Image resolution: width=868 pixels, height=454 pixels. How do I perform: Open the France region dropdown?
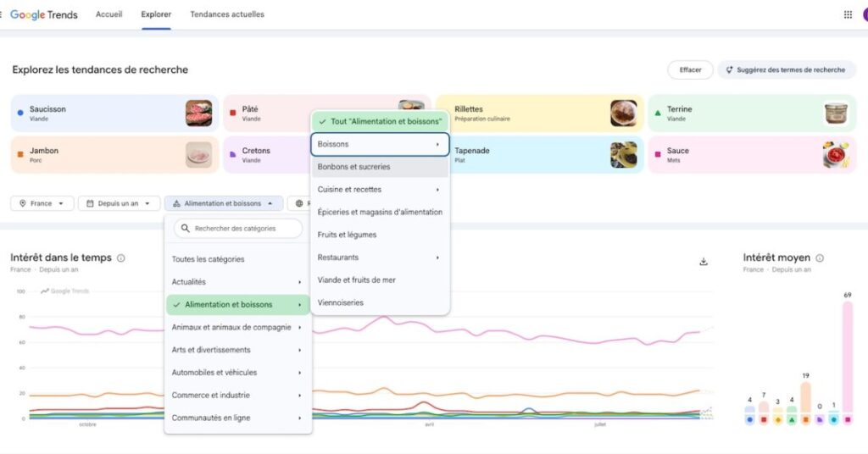pos(42,203)
